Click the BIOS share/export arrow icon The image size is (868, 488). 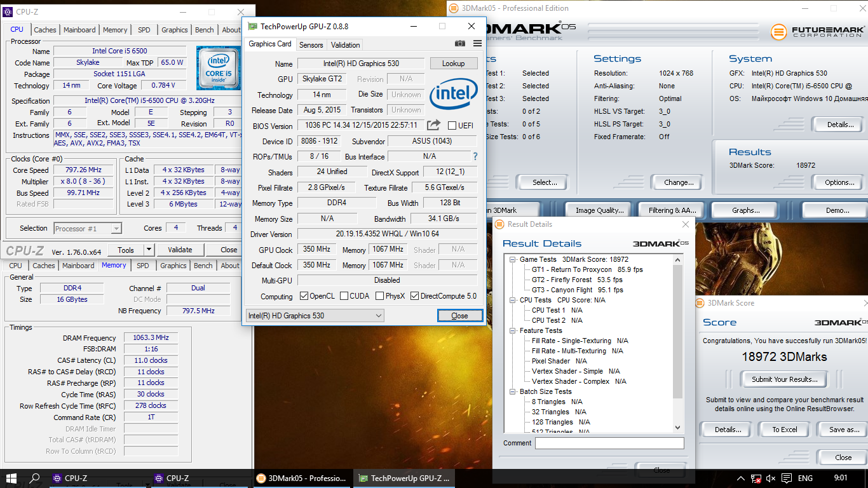pyautogui.click(x=433, y=125)
